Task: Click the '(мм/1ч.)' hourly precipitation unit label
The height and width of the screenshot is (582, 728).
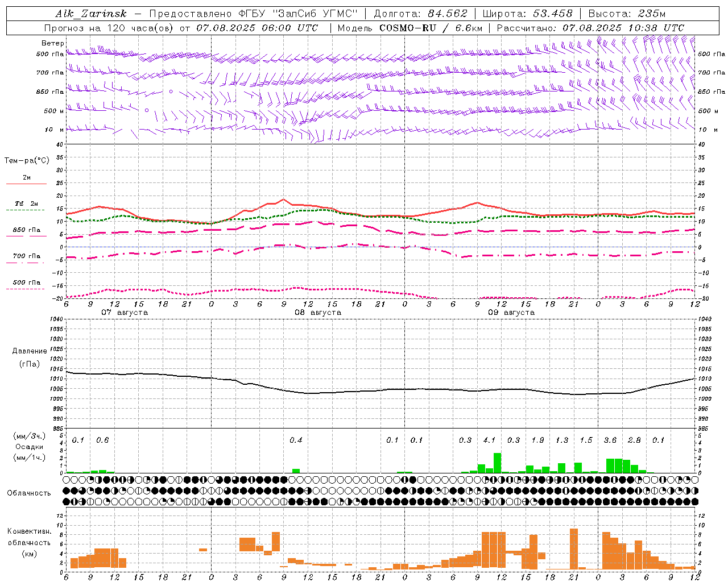Action: point(29,458)
